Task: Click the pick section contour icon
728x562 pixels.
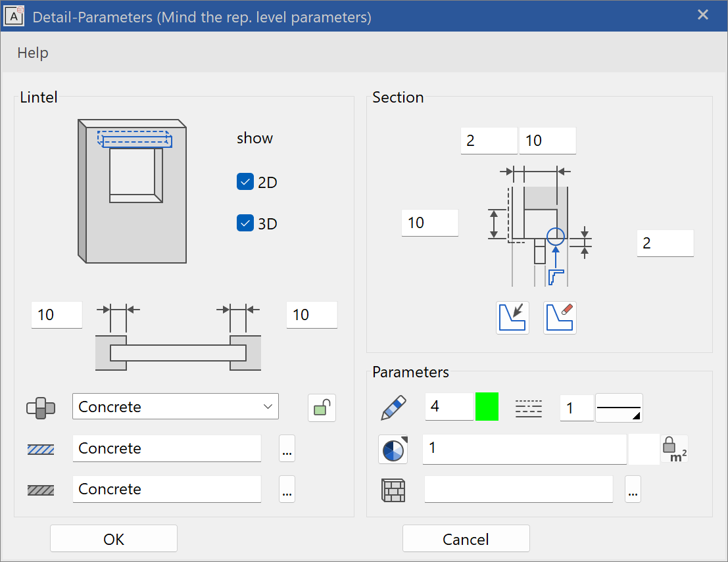Action: click(x=512, y=318)
